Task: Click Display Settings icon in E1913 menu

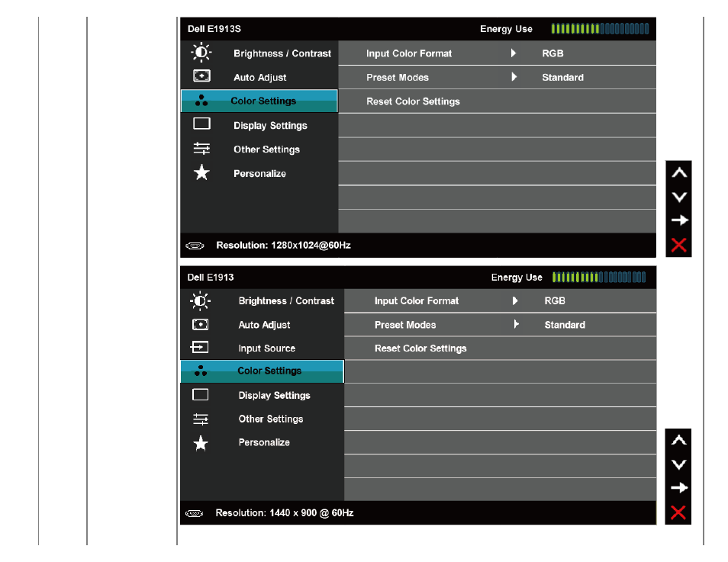Action: [200, 395]
